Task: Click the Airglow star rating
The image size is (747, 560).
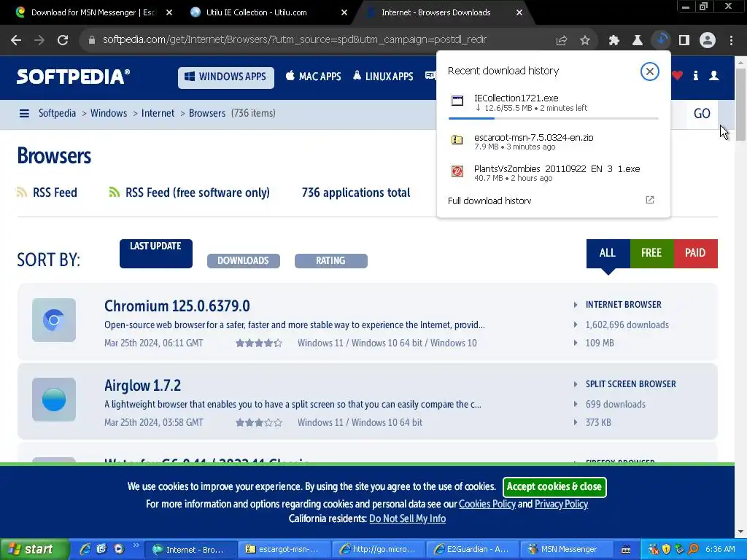Action: pyautogui.click(x=259, y=423)
